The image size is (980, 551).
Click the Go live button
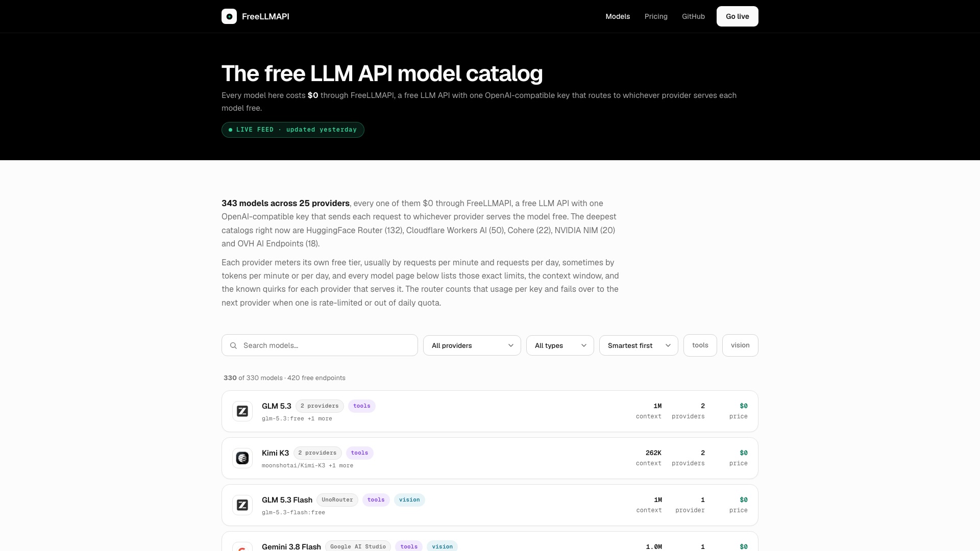tap(738, 16)
